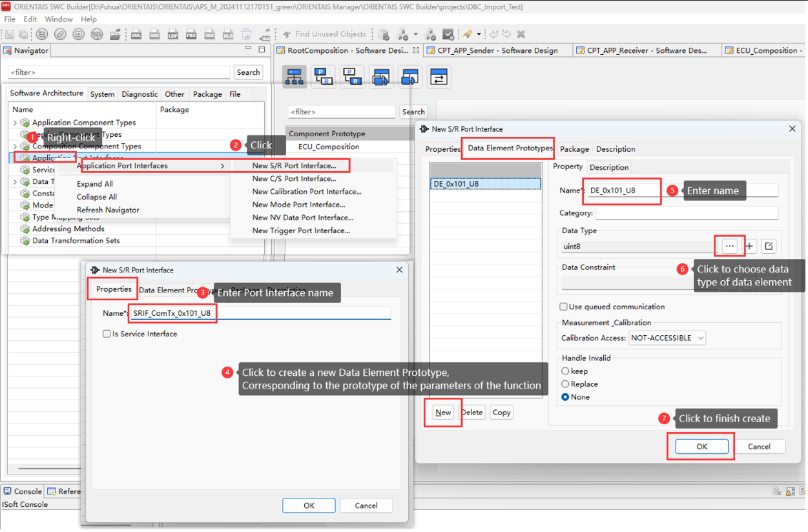
Task: Check Use queued communication option
Action: pos(564,307)
